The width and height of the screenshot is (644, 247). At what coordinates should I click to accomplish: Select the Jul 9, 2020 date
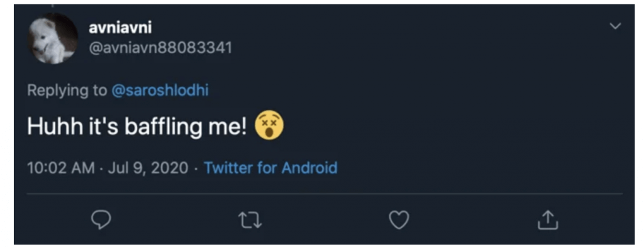tap(148, 168)
